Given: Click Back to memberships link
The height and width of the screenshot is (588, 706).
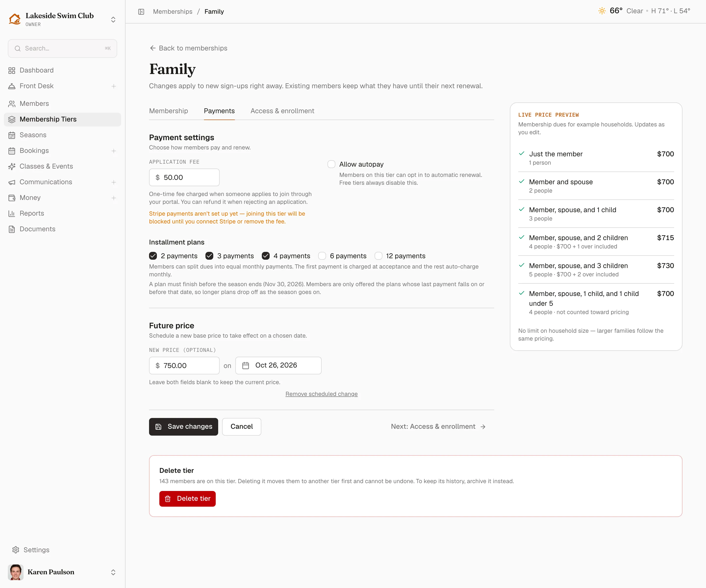Looking at the screenshot, I should pyautogui.click(x=189, y=48).
